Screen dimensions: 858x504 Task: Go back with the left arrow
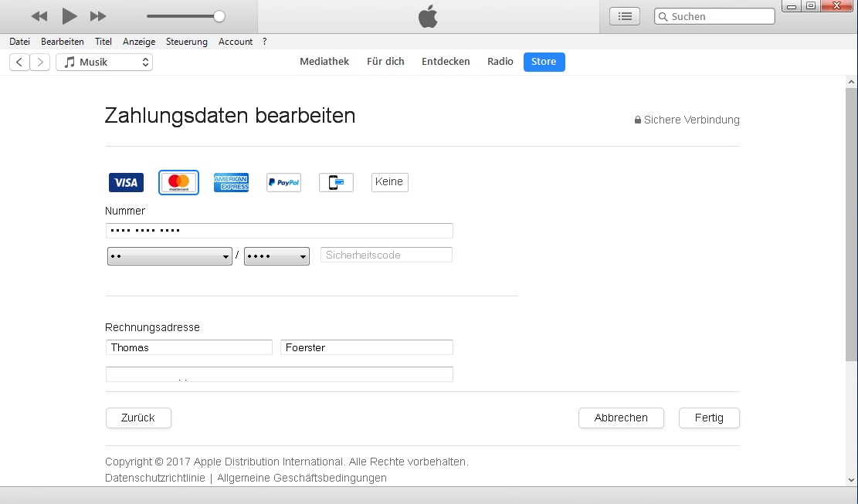point(19,63)
